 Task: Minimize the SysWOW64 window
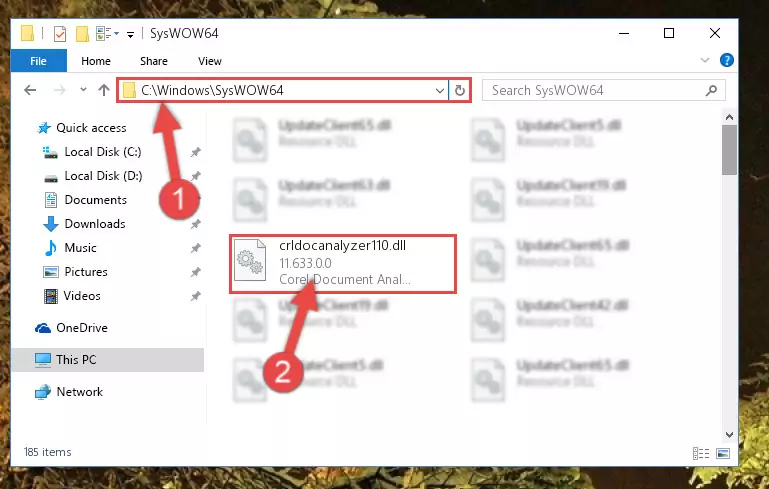point(624,33)
